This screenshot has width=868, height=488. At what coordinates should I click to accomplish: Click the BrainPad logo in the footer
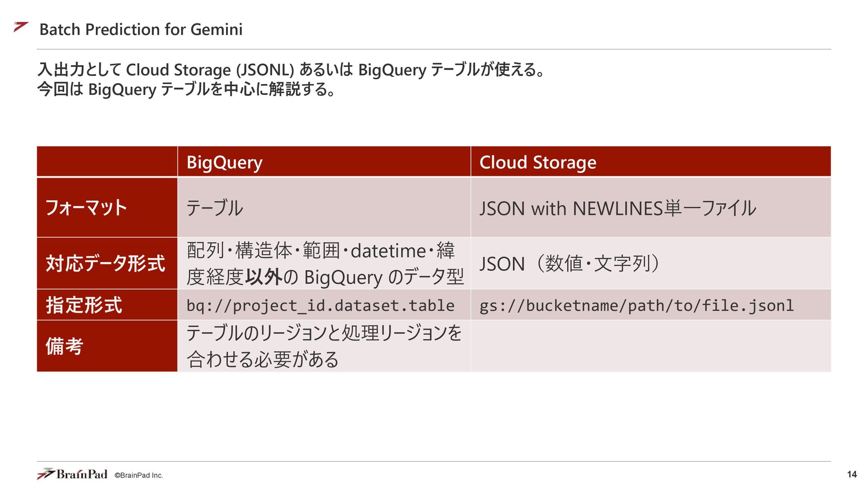[x=72, y=474]
